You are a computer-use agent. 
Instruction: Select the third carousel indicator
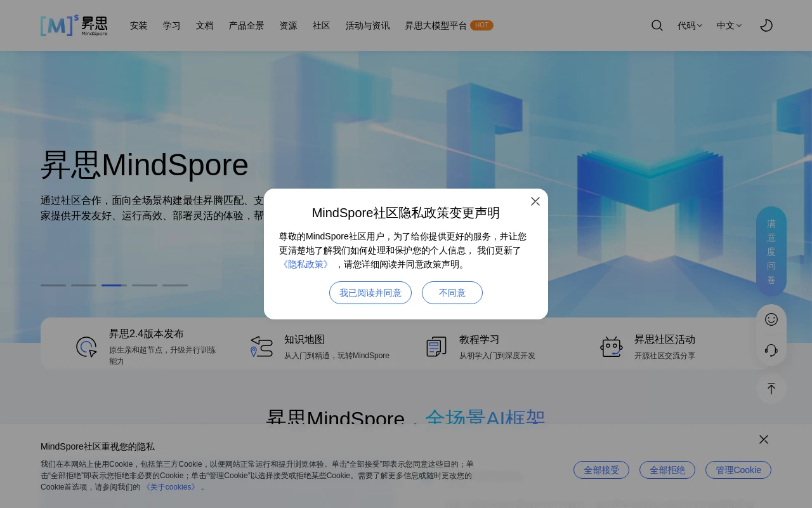[113, 286]
